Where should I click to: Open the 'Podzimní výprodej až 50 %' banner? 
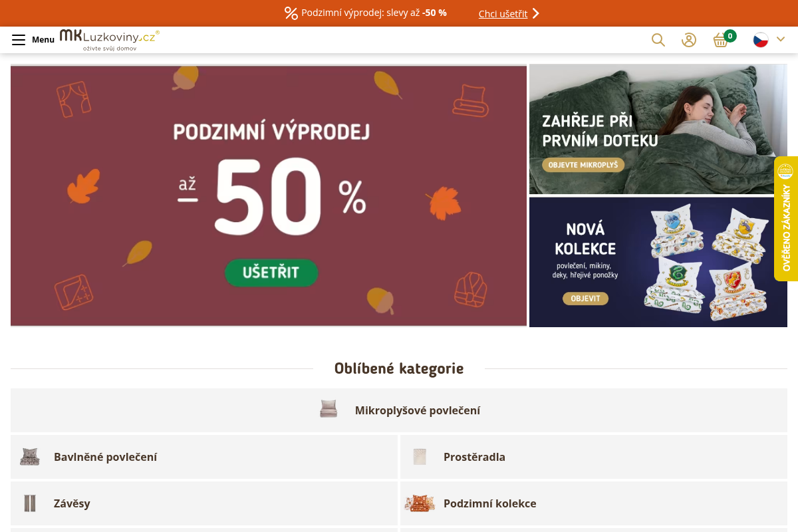point(269,196)
